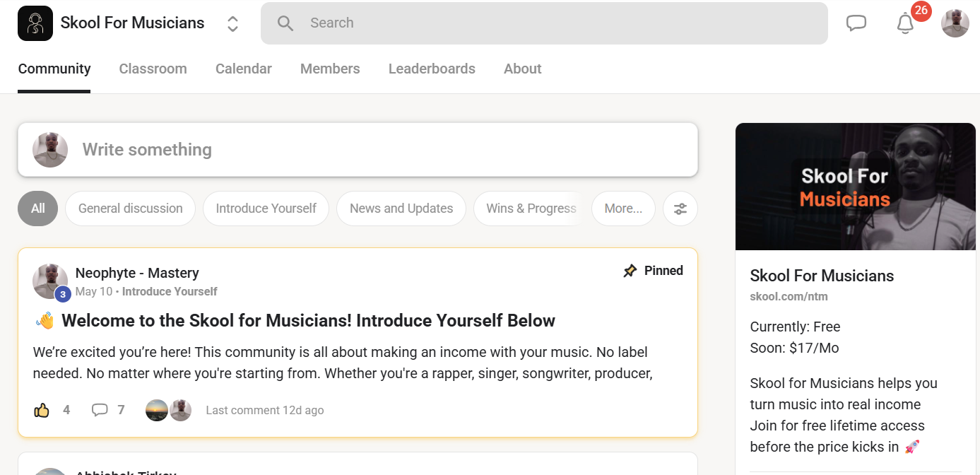Click the red 26 notification badge
This screenshot has width=980, height=475.
pos(921,11)
